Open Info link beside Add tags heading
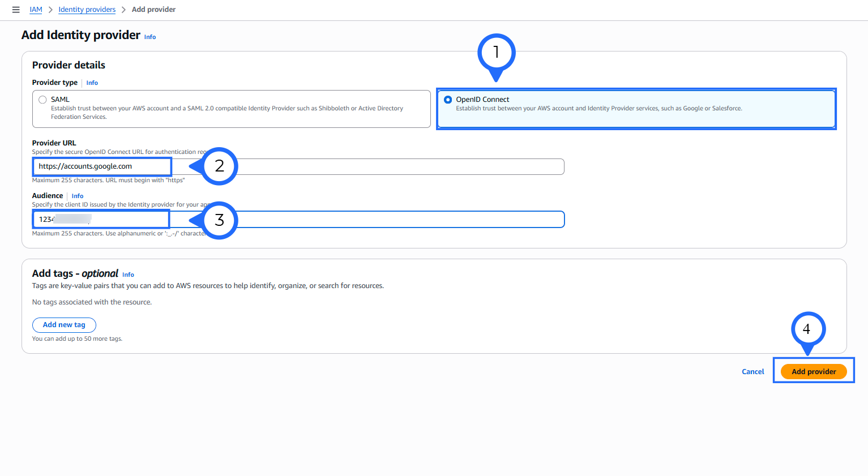Image resolution: width=868 pixels, height=476 pixels. [129, 275]
